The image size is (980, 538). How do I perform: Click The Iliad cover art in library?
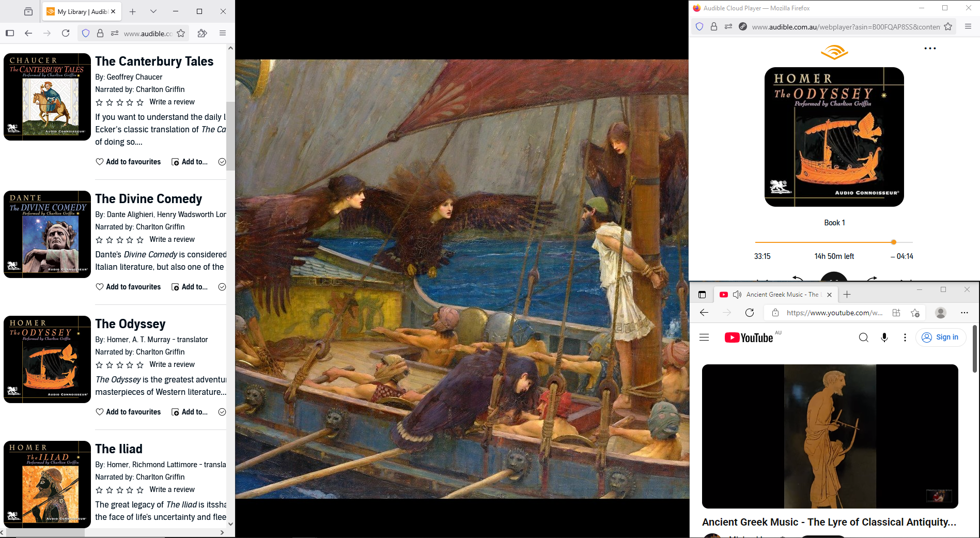coord(48,484)
